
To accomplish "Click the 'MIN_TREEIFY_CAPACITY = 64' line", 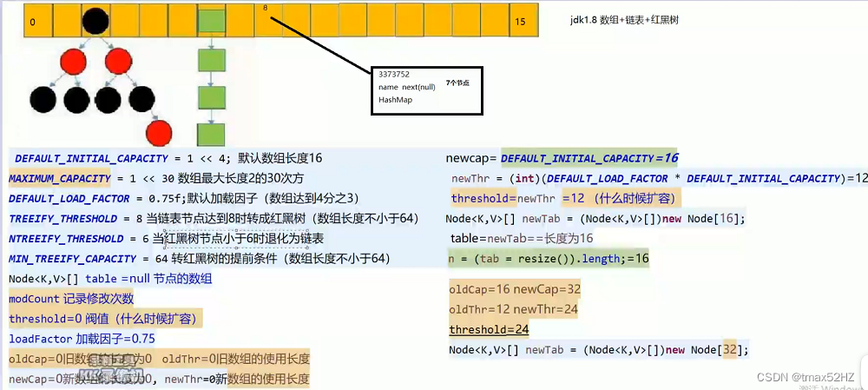I will tap(200, 258).
